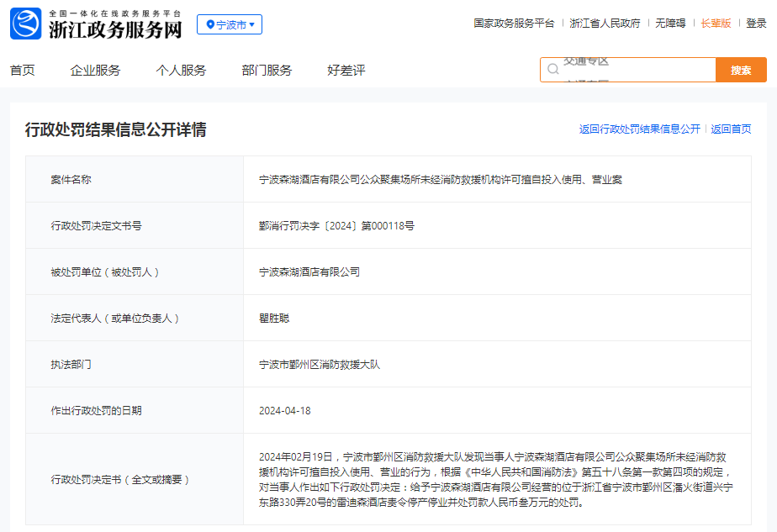The height and width of the screenshot is (532, 777).
Task: Click 返回行政处罚结果信息公开 link
Action: (640, 129)
